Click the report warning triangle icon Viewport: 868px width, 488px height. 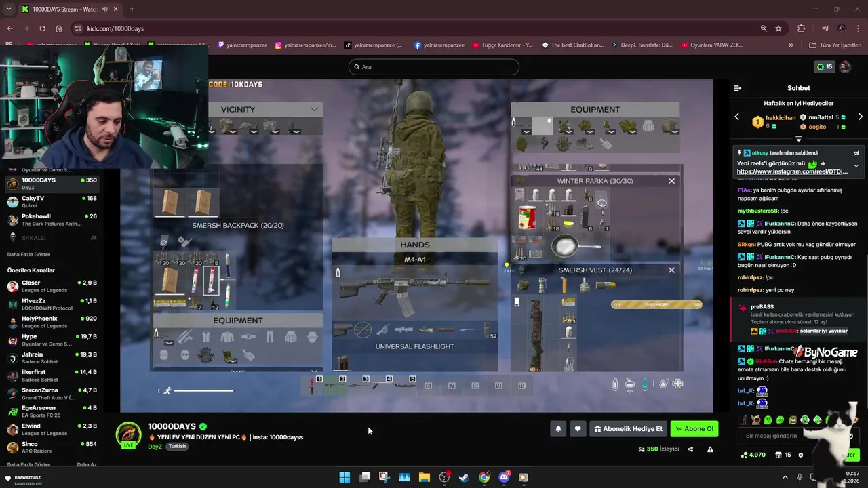pos(710,449)
